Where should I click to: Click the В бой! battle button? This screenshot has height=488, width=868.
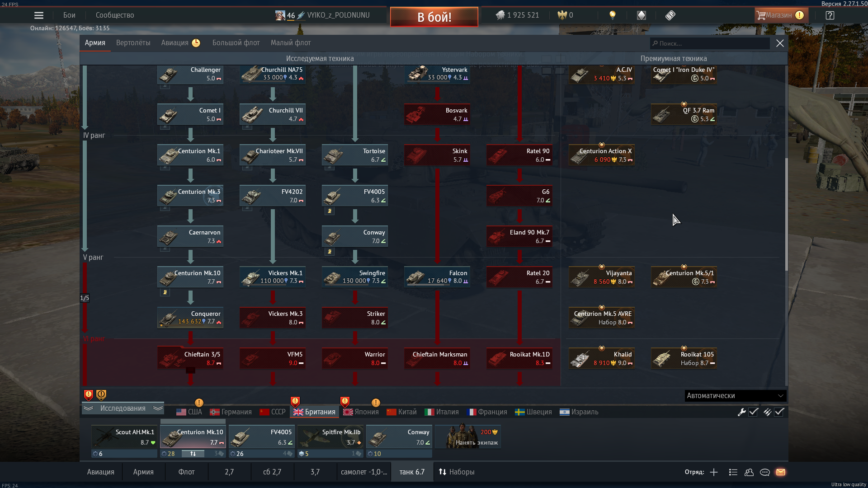tap(434, 17)
